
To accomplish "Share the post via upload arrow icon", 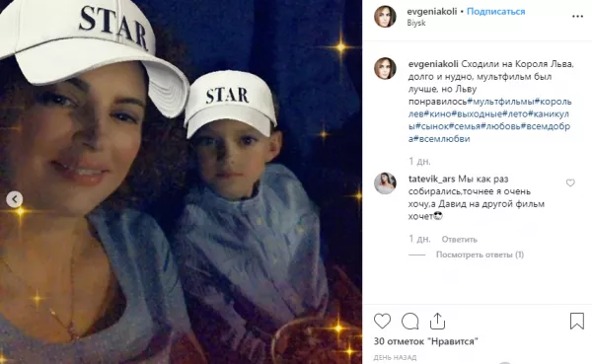I will tap(437, 321).
